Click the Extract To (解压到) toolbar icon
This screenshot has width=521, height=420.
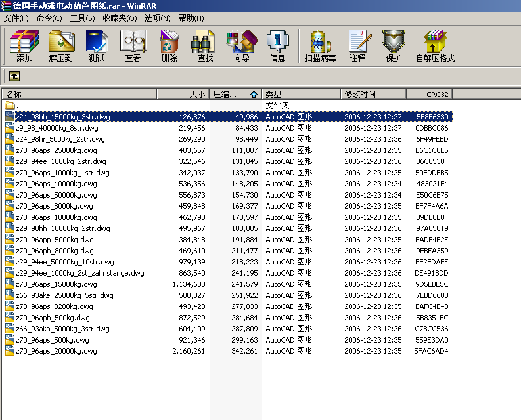(x=61, y=41)
